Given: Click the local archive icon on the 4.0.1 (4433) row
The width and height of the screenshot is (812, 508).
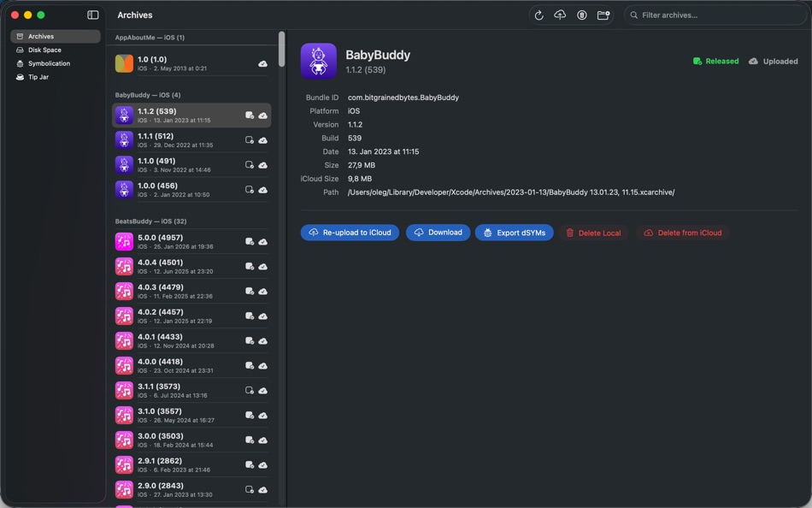Looking at the screenshot, I should pos(250,341).
